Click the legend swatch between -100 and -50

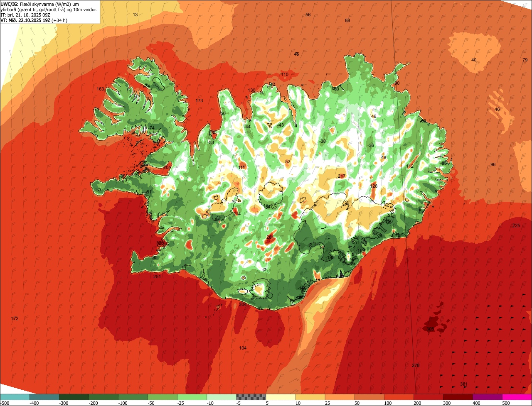tap(133, 397)
